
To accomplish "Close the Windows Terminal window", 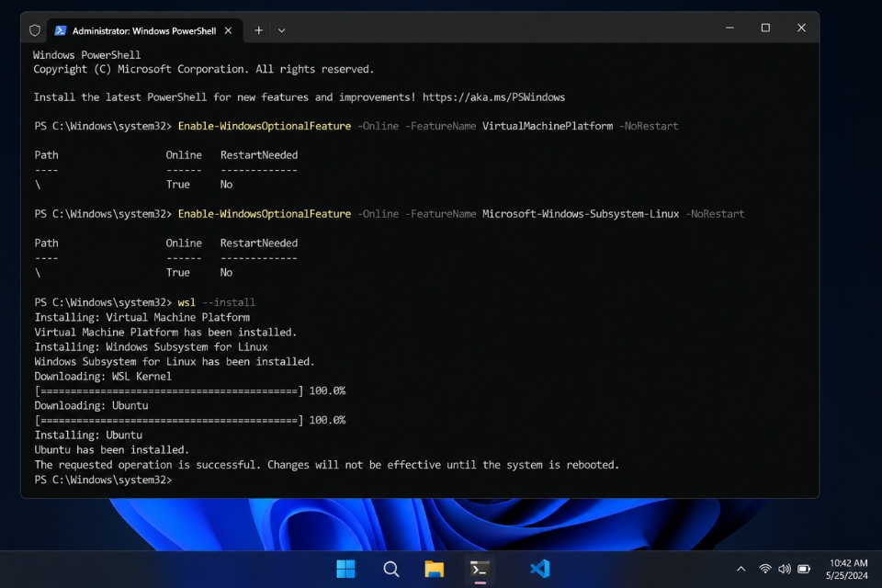I will point(801,28).
